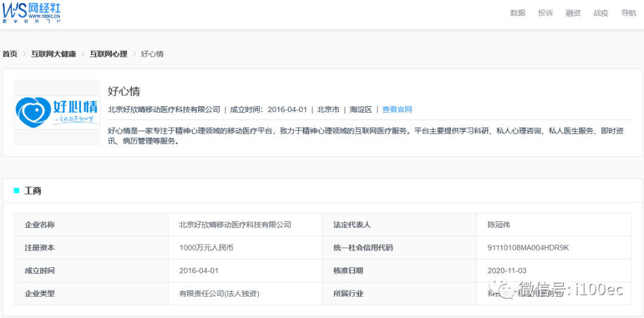Screen dimensions: 644x318
Task: Click the 好心情 company title
Action: (124, 91)
